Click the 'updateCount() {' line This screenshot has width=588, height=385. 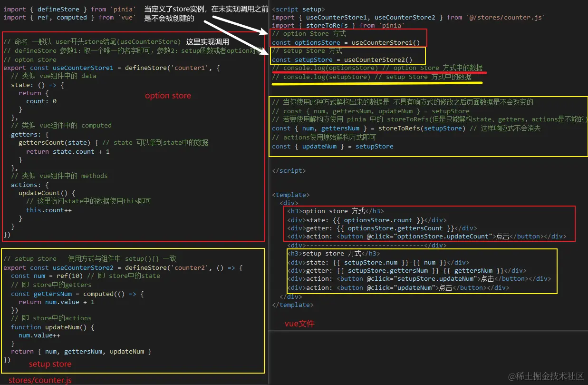tap(47, 193)
